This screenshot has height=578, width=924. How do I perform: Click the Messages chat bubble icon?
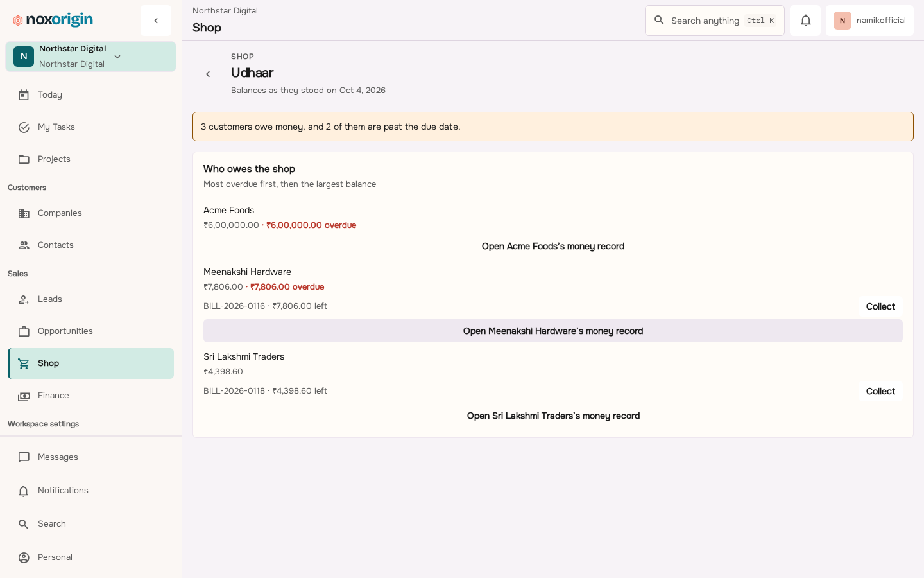pos(24,457)
